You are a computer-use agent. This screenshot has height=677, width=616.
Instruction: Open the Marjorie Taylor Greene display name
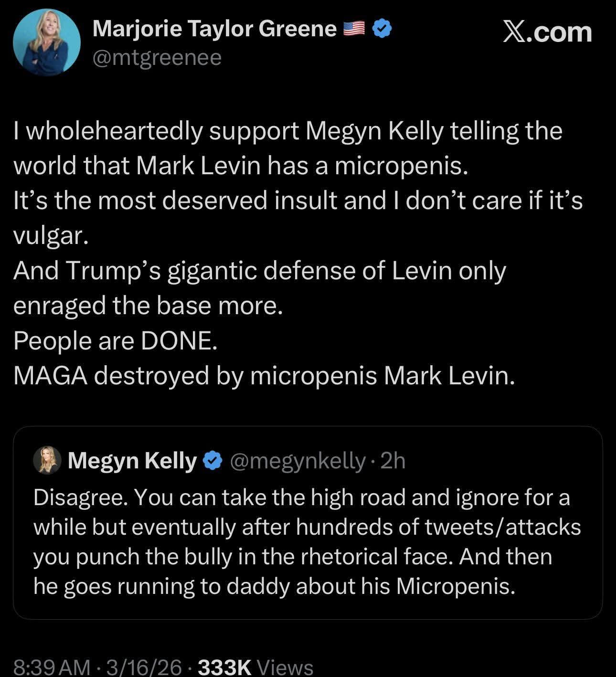click(x=214, y=29)
